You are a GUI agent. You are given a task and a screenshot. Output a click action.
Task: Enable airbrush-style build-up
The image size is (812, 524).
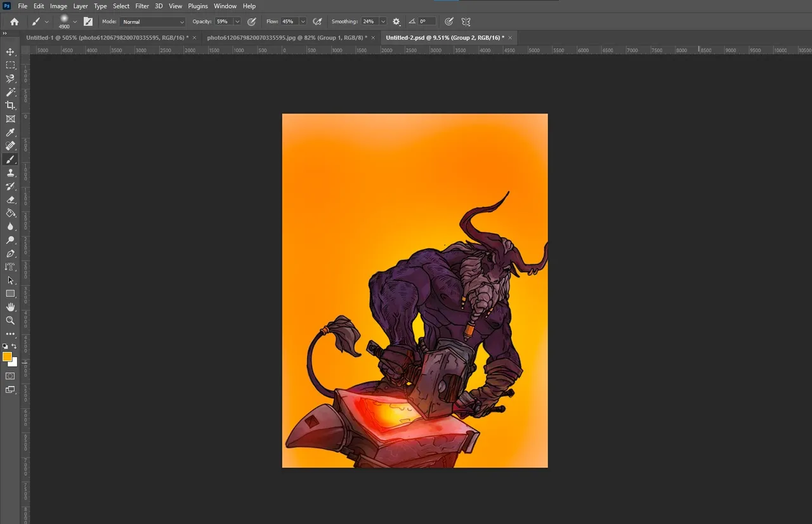coord(317,22)
